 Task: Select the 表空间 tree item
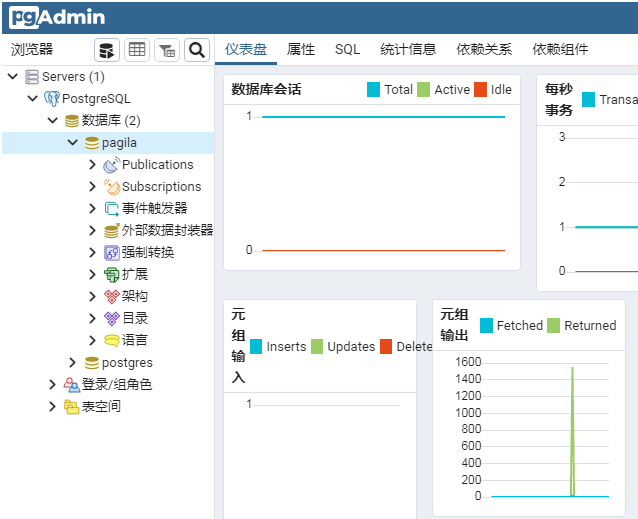tap(101, 407)
